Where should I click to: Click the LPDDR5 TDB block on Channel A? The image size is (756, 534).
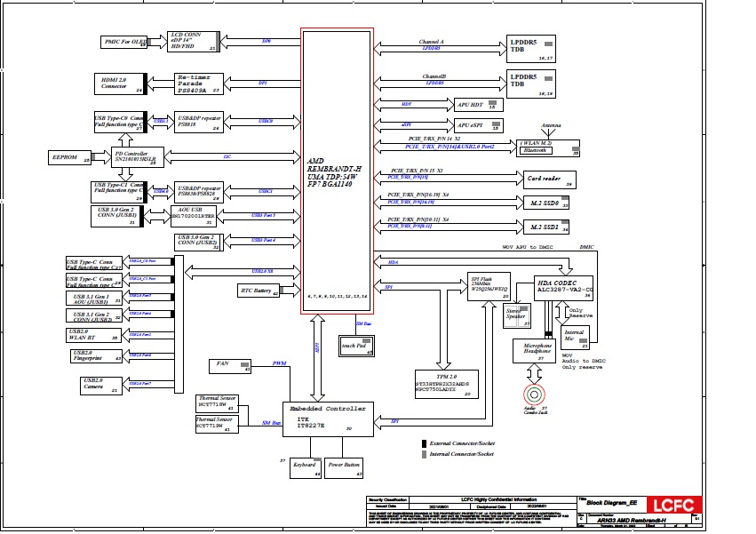531,49
